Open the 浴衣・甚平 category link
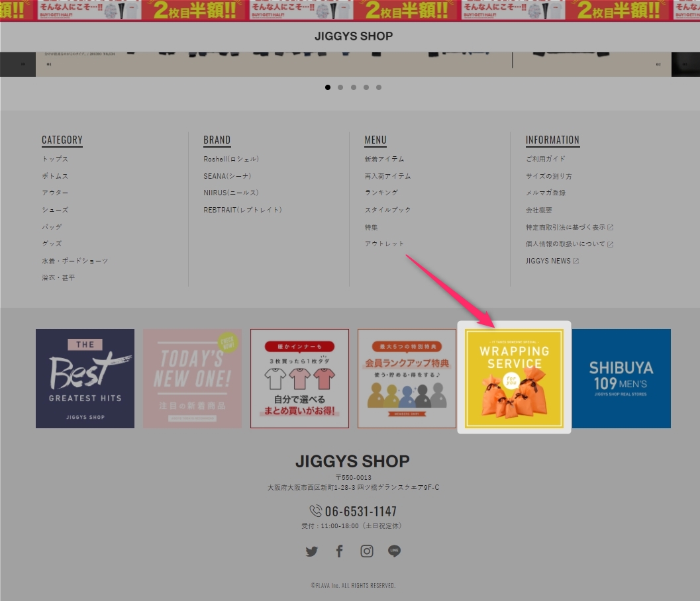The image size is (700, 601). point(58,277)
